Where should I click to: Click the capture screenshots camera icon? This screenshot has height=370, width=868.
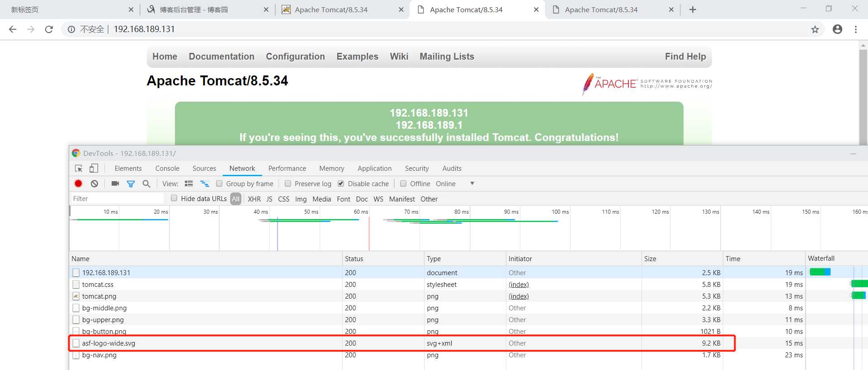(x=115, y=183)
